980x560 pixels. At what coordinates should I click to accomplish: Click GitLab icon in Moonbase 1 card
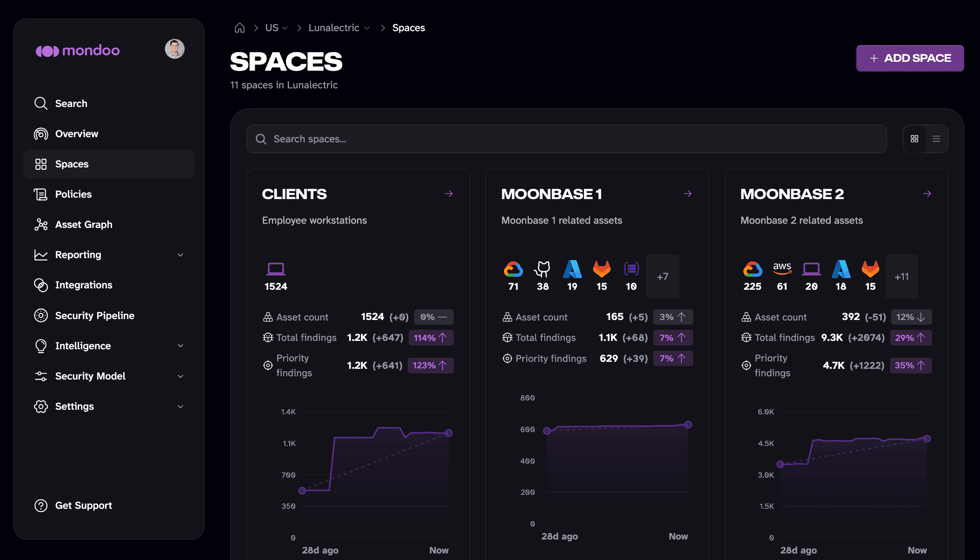(602, 269)
